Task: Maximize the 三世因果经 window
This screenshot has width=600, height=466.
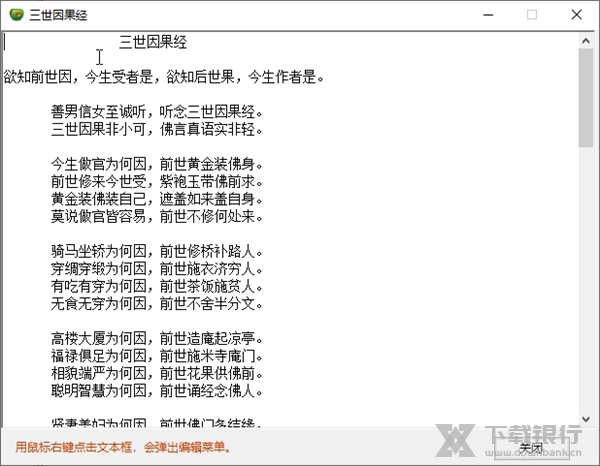Action: (532, 15)
